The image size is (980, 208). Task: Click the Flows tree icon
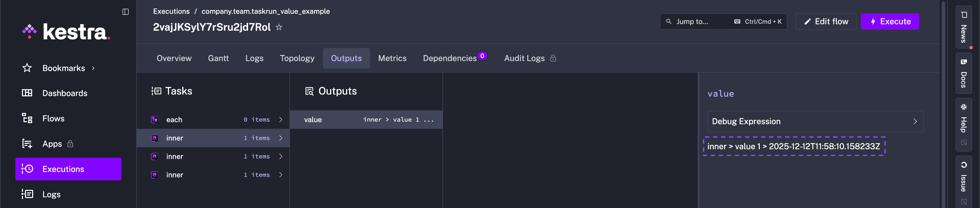pos(27,119)
